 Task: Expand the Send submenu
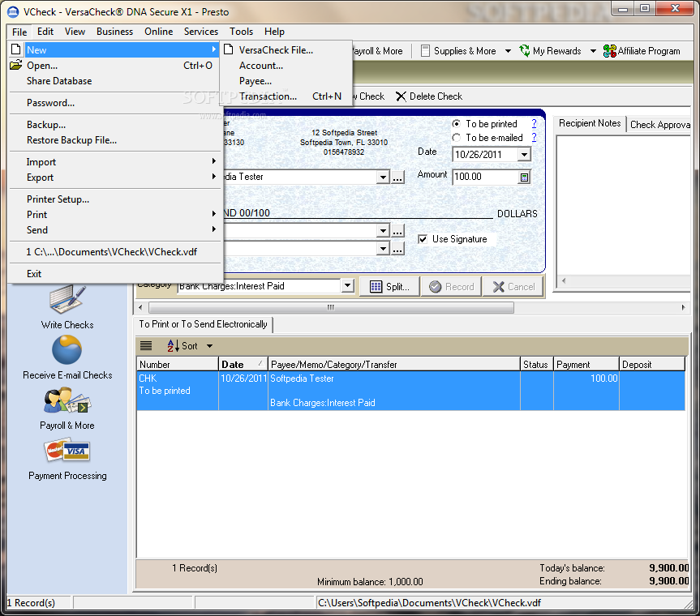[116, 229]
